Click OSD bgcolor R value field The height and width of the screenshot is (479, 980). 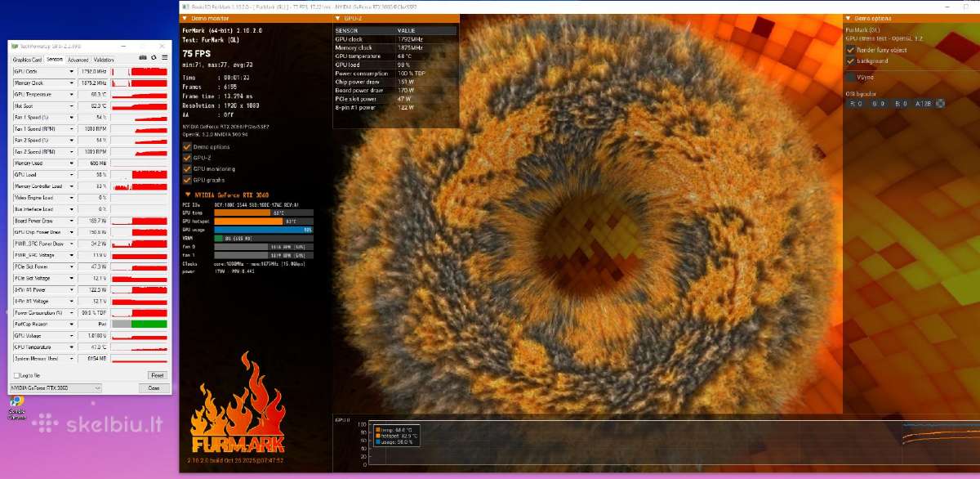click(x=855, y=104)
